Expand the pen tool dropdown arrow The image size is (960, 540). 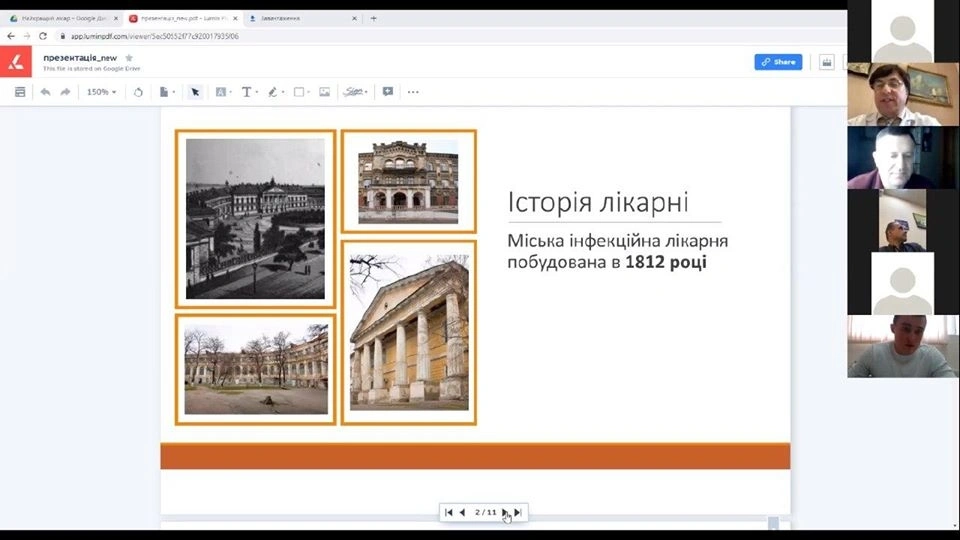283,92
